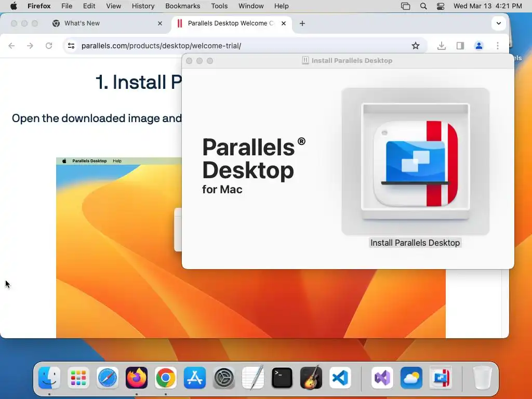Open Spotlight search in menu bar
532x399 pixels.
click(x=423, y=6)
